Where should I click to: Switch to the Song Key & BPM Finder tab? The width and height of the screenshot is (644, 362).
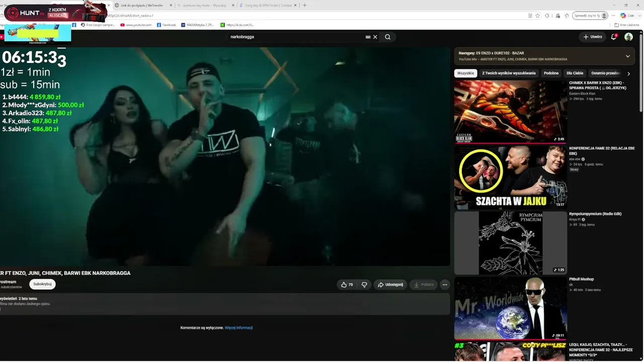(269, 5)
